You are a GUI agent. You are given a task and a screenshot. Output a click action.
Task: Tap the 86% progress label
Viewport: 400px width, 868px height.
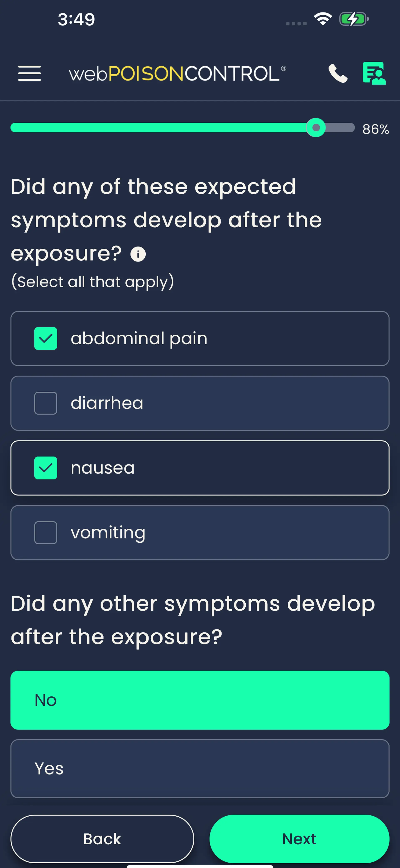[375, 129]
